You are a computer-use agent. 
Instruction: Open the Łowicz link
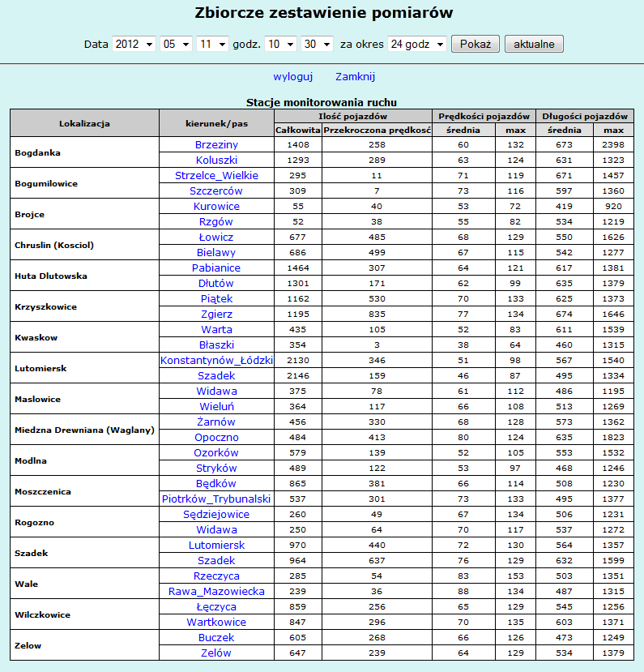pos(216,238)
